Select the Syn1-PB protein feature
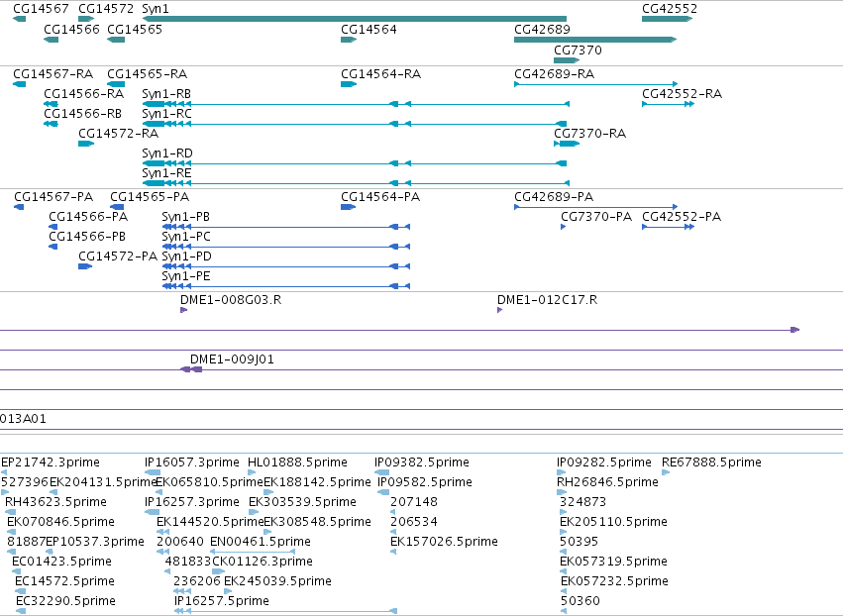Image resolution: width=843 pixels, height=616 pixels. pos(286,227)
